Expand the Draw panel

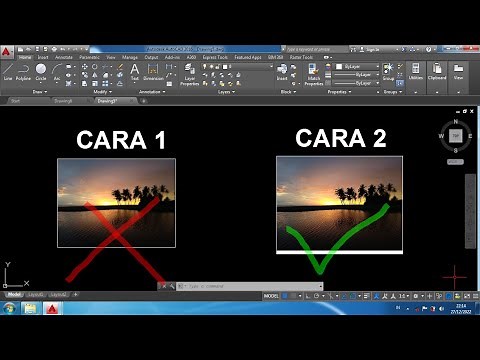click(40, 92)
